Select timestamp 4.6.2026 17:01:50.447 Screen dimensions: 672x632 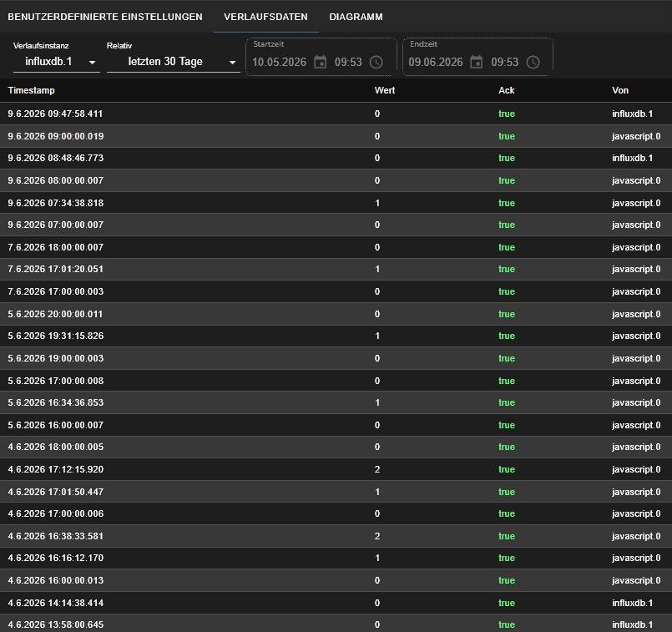[56, 492]
